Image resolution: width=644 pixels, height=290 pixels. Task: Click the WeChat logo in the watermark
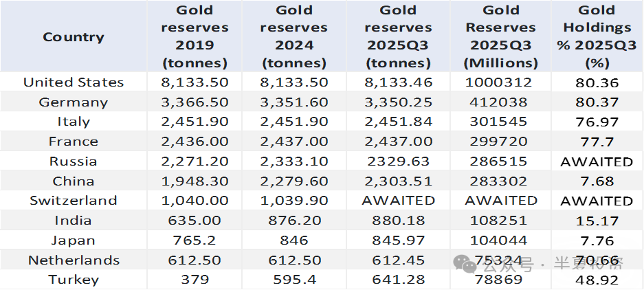pyautogui.click(x=465, y=265)
